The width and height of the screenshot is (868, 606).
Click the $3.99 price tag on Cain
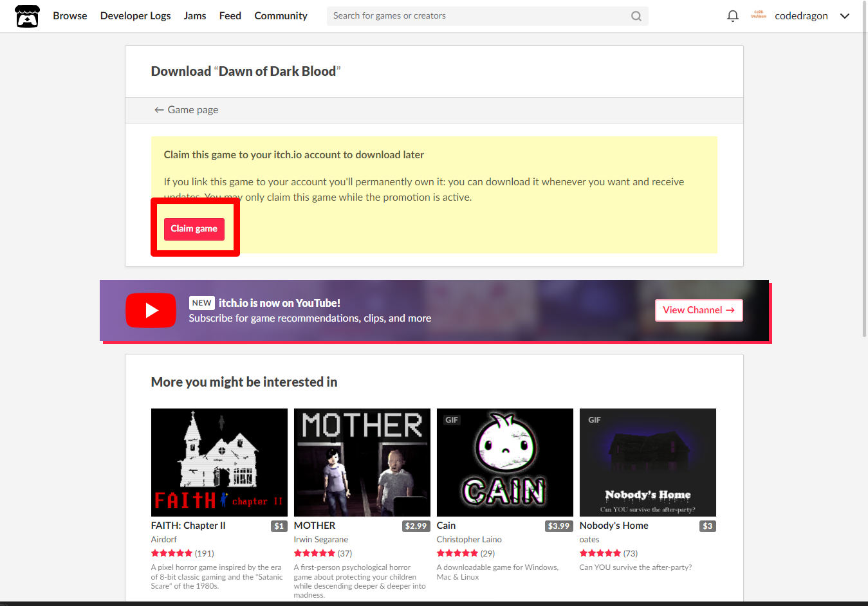point(559,526)
